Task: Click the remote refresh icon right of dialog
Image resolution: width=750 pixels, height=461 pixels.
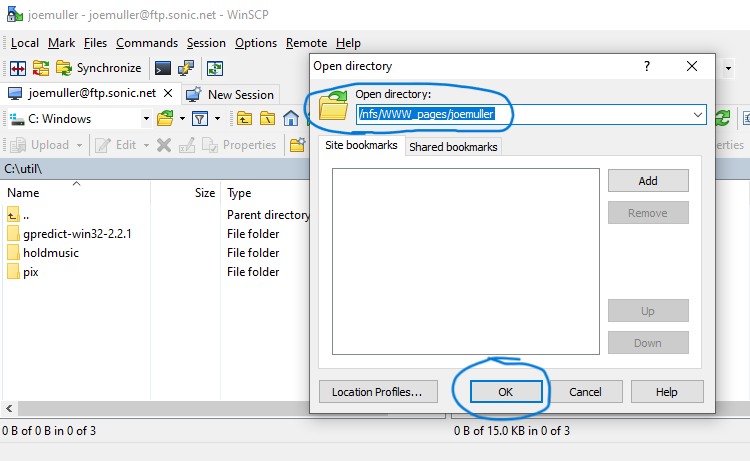Action: click(x=723, y=118)
